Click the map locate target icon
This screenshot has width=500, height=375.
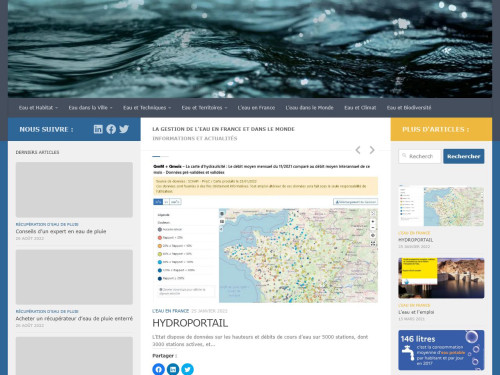(x=373, y=236)
